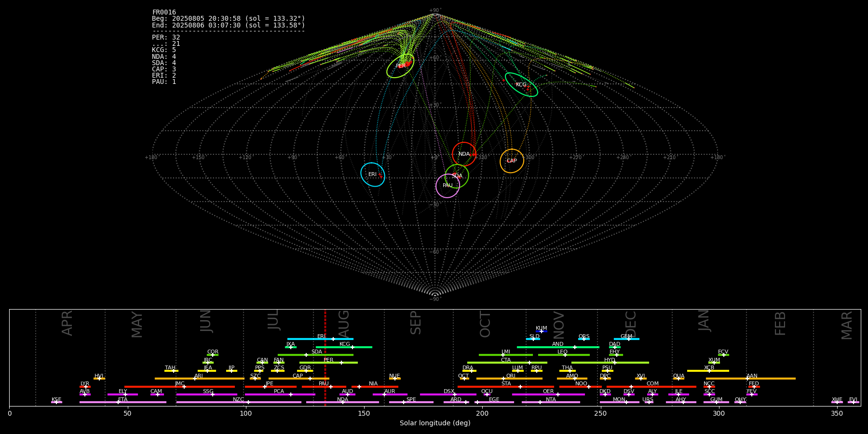Viewport: 868px width, 434px height.
Task: Click the 350 tick on solar longitude axis
Action: click(837, 414)
